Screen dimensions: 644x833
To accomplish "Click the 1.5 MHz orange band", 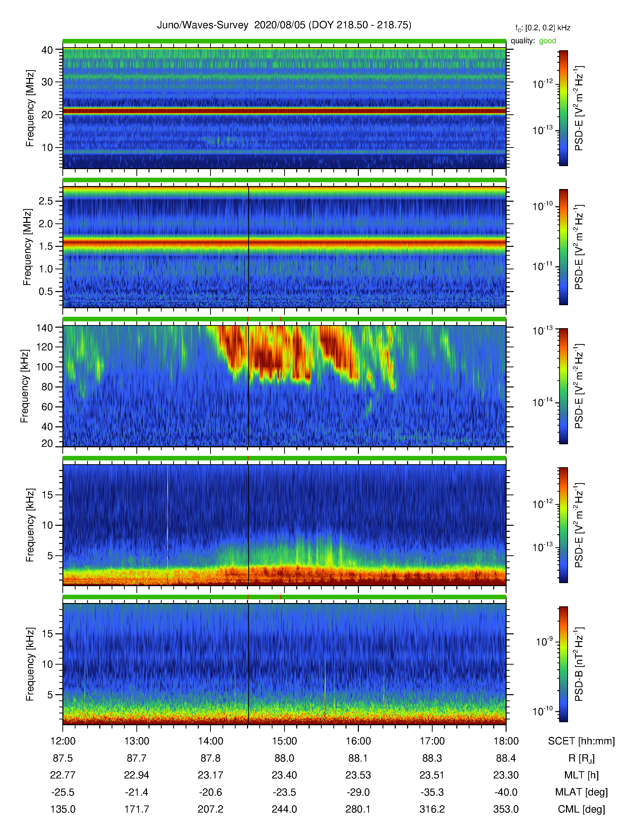I will point(284,243).
